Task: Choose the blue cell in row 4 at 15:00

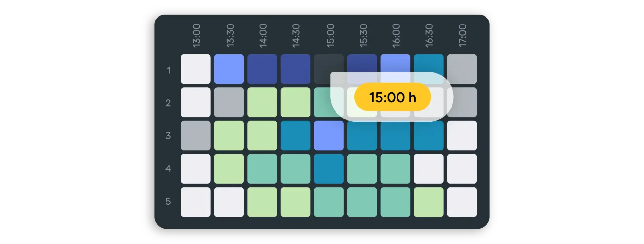Action: pos(329,169)
